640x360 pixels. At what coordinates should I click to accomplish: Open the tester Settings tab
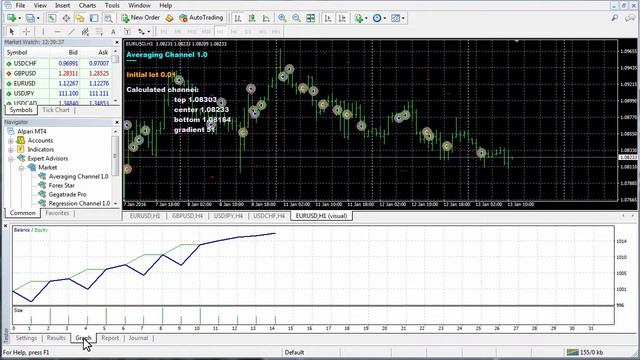pos(27,338)
